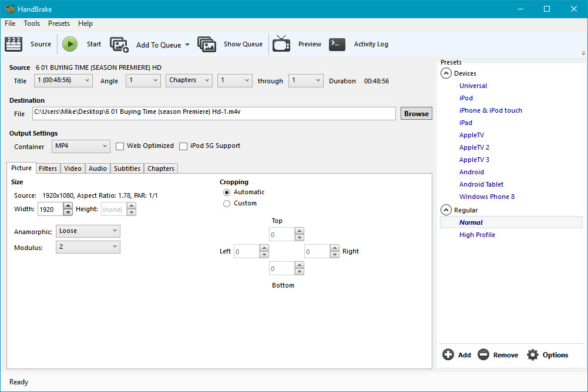The width and height of the screenshot is (588, 392).
Task: Select the Android preset
Action: pyautogui.click(x=471, y=172)
